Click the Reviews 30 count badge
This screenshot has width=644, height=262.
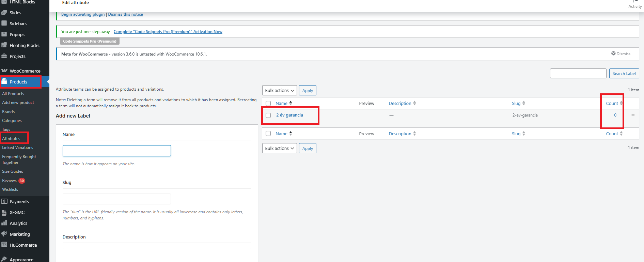(22, 181)
